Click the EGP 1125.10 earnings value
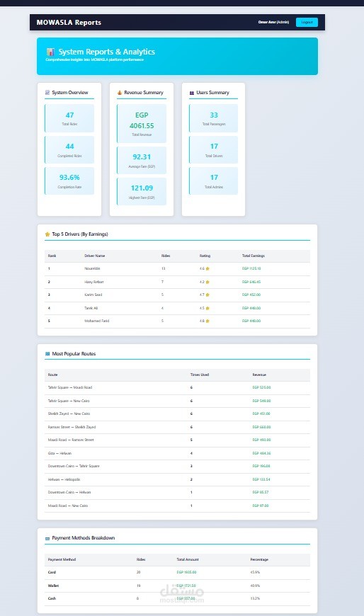Image resolution: width=364 pixels, height=616 pixels. (x=251, y=269)
